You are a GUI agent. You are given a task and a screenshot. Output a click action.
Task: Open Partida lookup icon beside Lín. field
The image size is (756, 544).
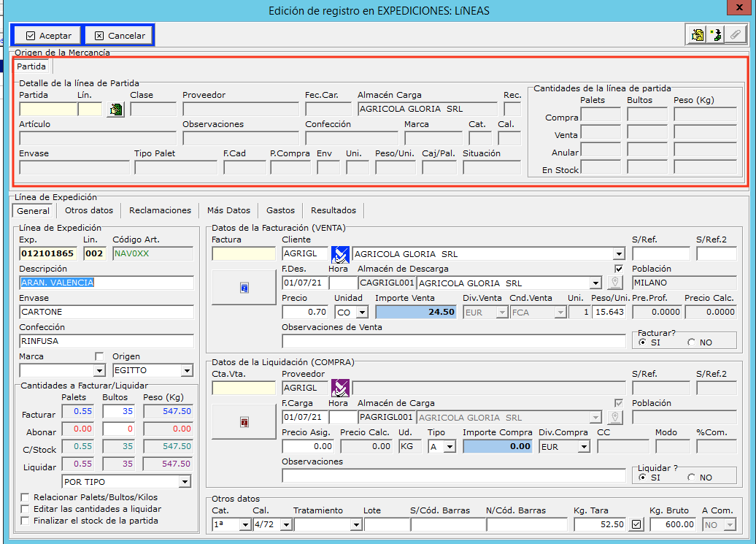[115, 110]
